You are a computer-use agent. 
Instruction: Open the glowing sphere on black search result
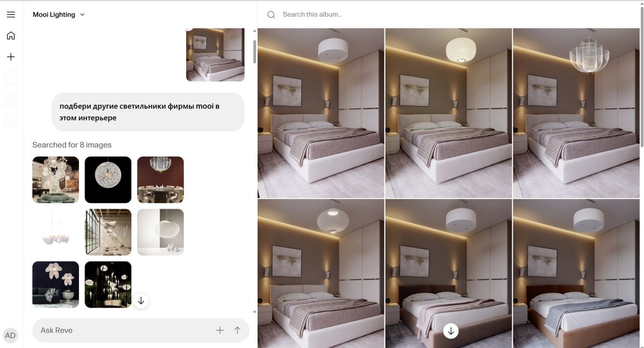pos(108,180)
